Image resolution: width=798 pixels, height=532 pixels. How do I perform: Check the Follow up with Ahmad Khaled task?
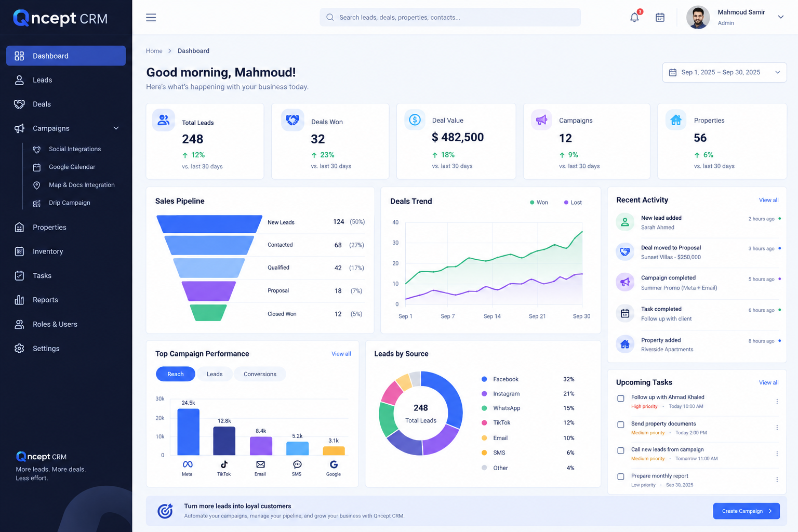[620, 398]
